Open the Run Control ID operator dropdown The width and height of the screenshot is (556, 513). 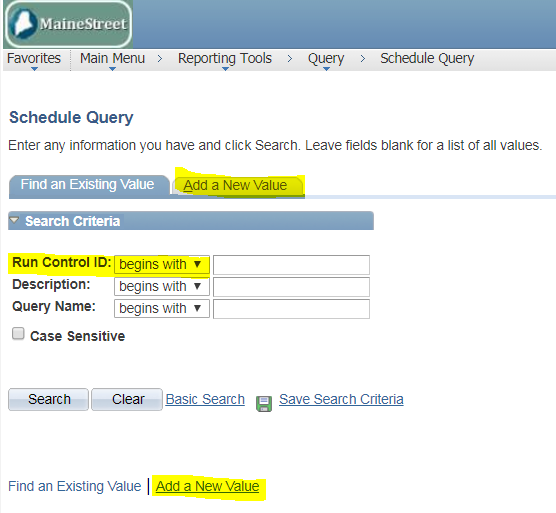point(162,264)
